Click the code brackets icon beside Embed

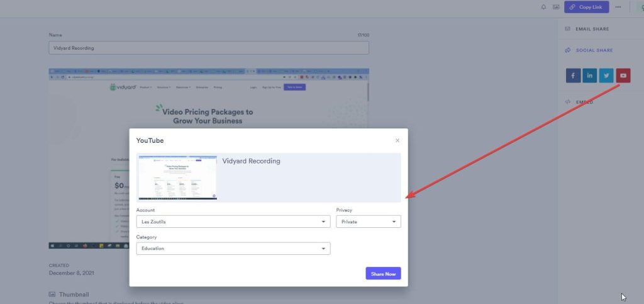(568, 102)
